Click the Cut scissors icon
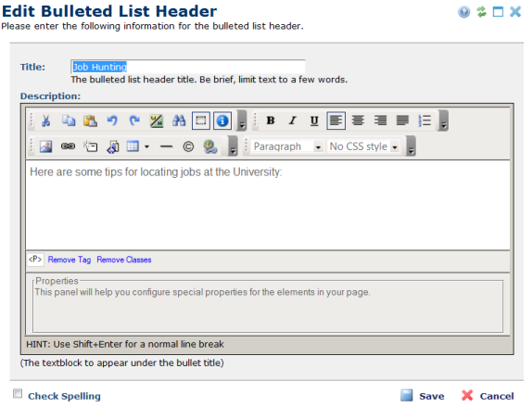Viewport: 532px width, 407px height. click(x=45, y=121)
